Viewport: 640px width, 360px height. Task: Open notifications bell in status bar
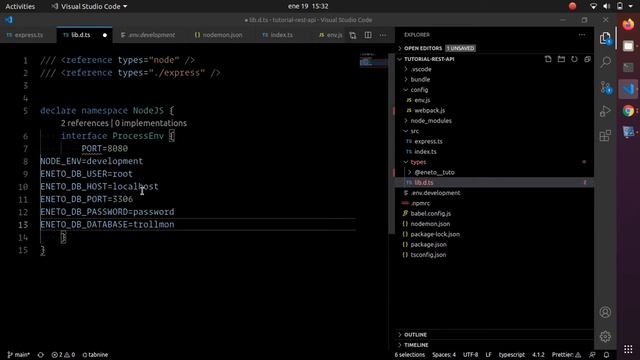pos(607,355)
